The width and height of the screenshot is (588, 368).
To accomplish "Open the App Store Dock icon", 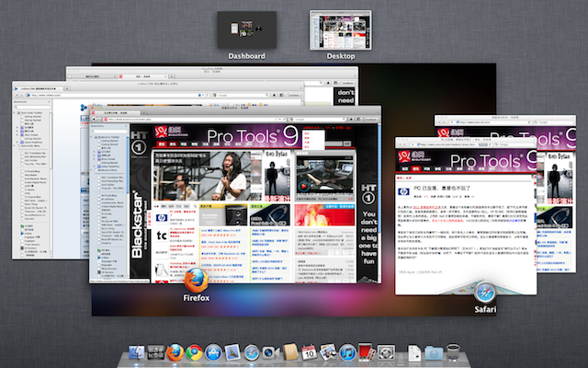I will 213,353.
